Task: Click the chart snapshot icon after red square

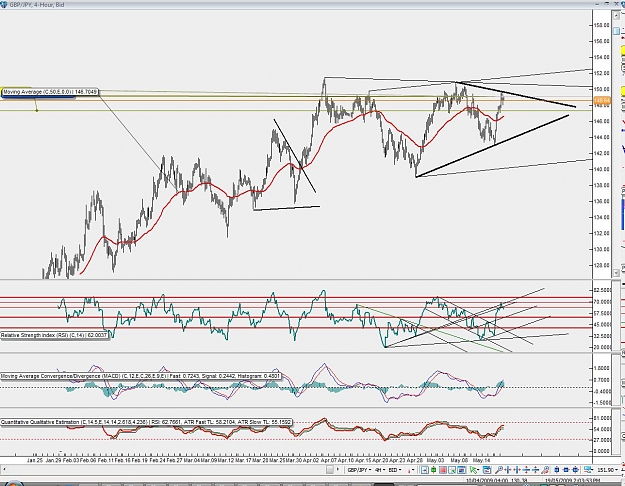Action: point(452,470)
